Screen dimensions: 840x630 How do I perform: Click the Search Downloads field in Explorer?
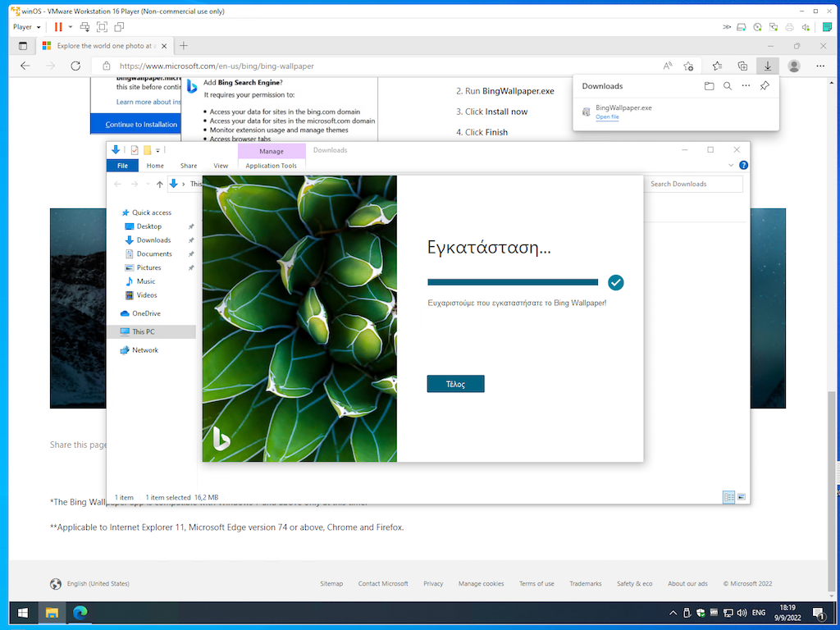(x=694, y=184)
